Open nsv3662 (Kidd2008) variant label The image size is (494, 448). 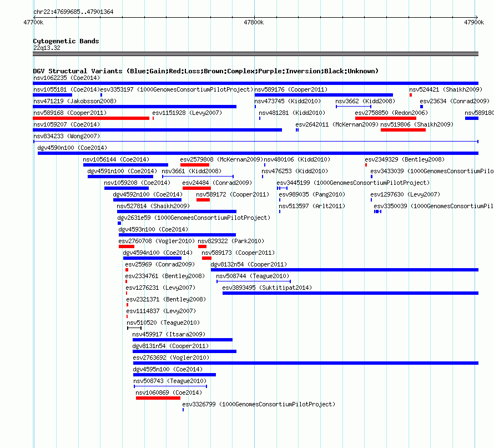pyautogui.click(x=365, y=101)
